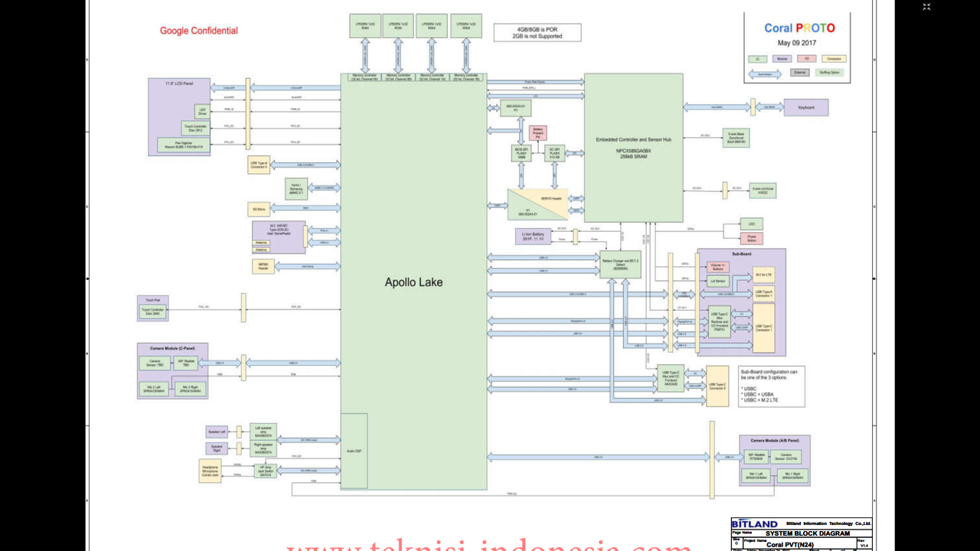The width and height of the screenshot is (980, 551).
Task: Click the Left speaker amp block
Action: coord(263,431)
